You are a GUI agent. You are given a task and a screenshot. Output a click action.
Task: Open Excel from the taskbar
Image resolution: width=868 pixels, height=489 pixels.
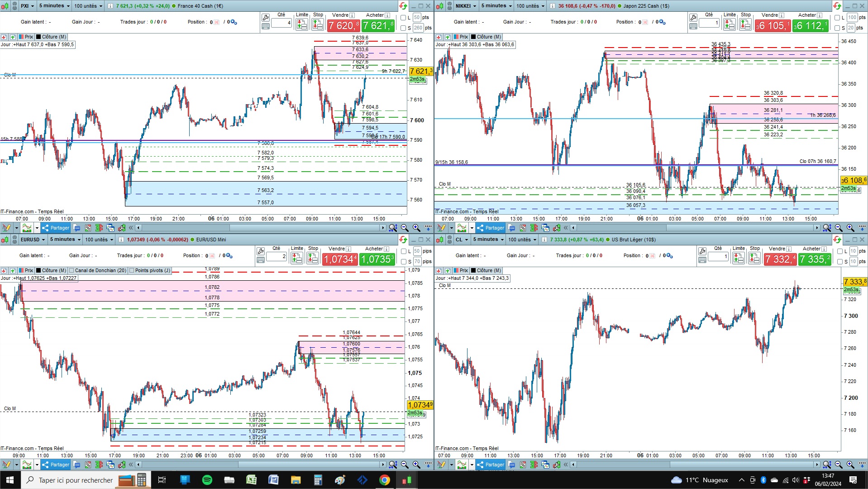[251, 480]
